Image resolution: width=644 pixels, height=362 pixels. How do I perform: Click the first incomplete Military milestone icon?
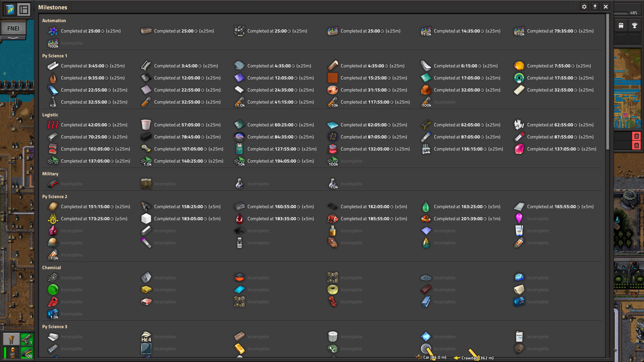point(53,184)
